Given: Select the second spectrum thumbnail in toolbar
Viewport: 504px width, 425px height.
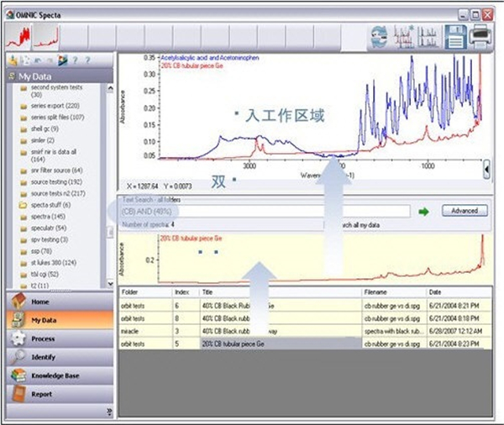Looking at the screenshot, I should (47, 37).
